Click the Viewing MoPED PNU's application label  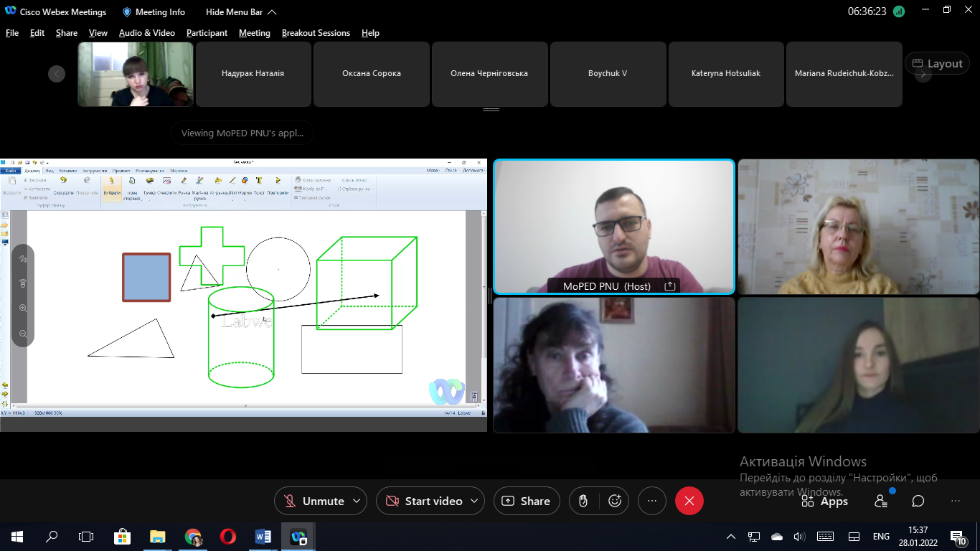tap(242, 133)
